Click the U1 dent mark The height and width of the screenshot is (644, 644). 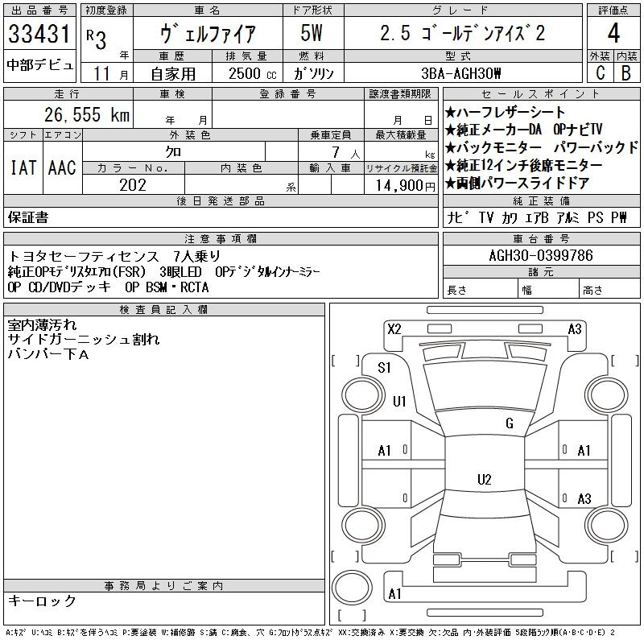399,401
